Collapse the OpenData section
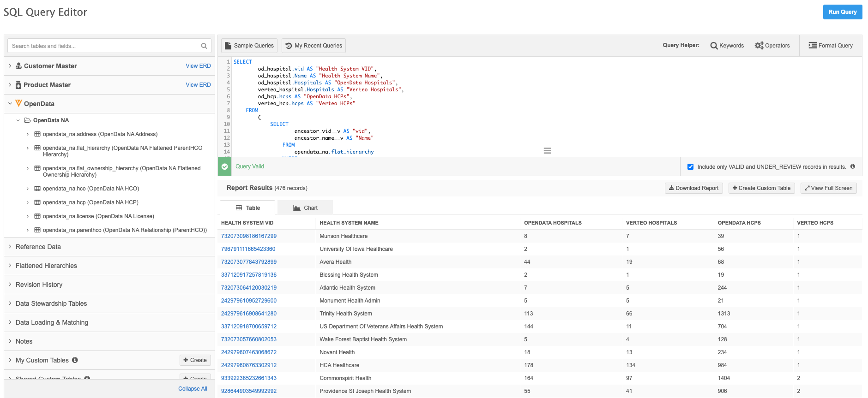 pos(10,104)
